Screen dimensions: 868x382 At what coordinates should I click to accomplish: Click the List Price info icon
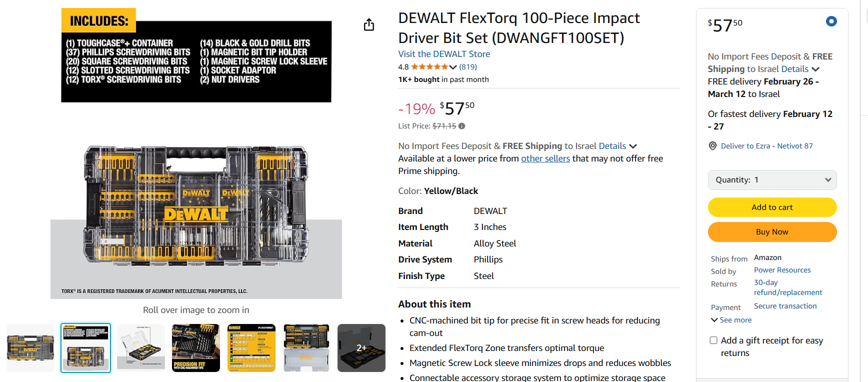pos(462,126)
